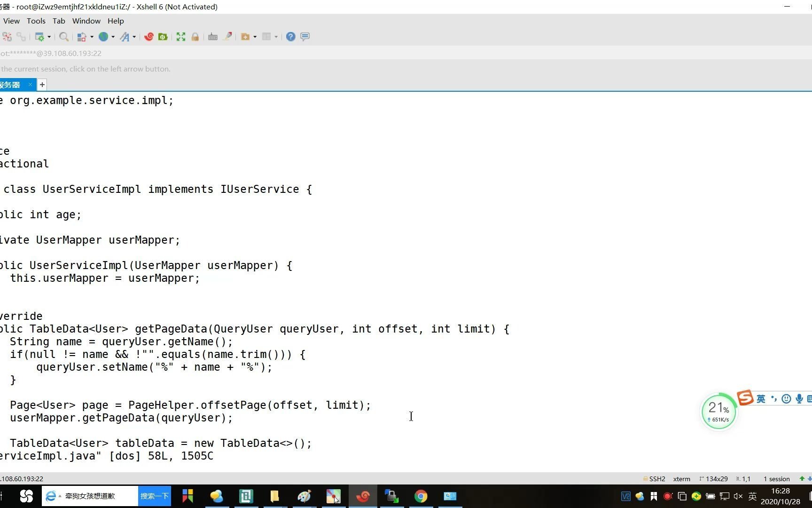Viewport: 812px width, 508px height.
Task: Click the red screen recorder tray icon
Action: click(x=668, y=496)
